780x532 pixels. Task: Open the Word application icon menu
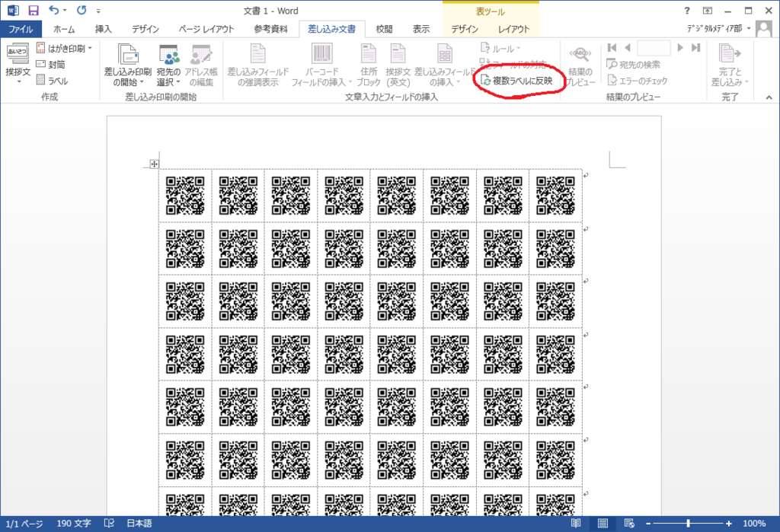pyautogui.click(x=13, y=11)
